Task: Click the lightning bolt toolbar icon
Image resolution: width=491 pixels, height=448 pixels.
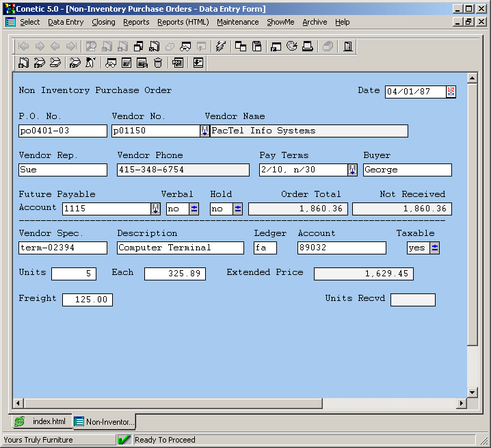Action: (220, 47)
